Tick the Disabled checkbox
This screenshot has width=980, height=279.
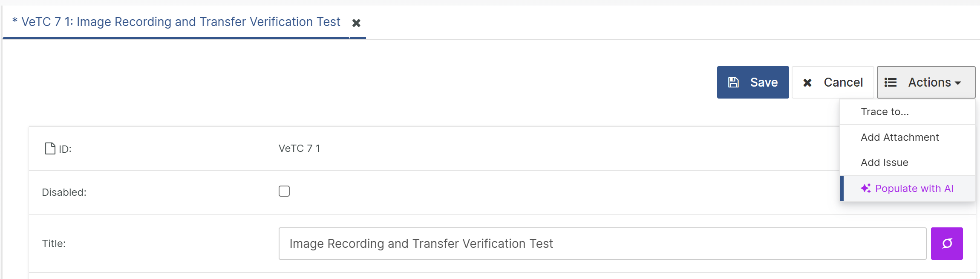click(284, 191)
